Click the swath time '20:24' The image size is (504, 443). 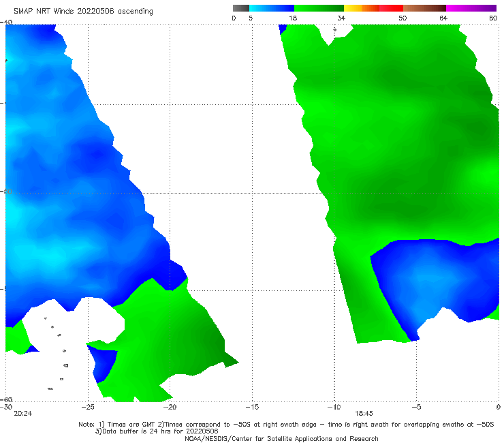23,414
